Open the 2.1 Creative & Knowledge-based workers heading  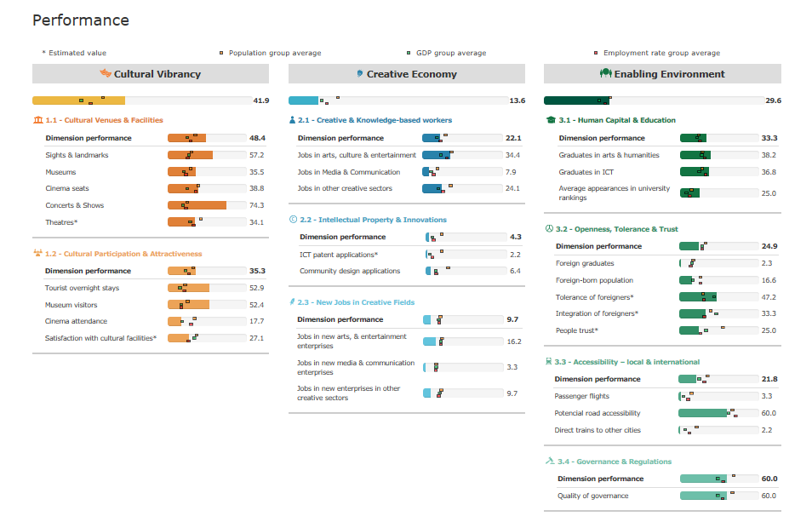coord(375,120)
